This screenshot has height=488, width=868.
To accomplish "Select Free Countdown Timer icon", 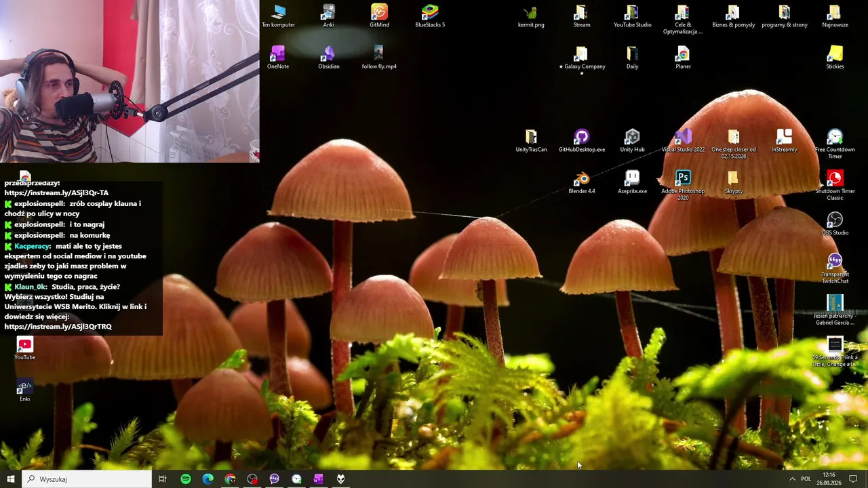I will click(835, 144).
